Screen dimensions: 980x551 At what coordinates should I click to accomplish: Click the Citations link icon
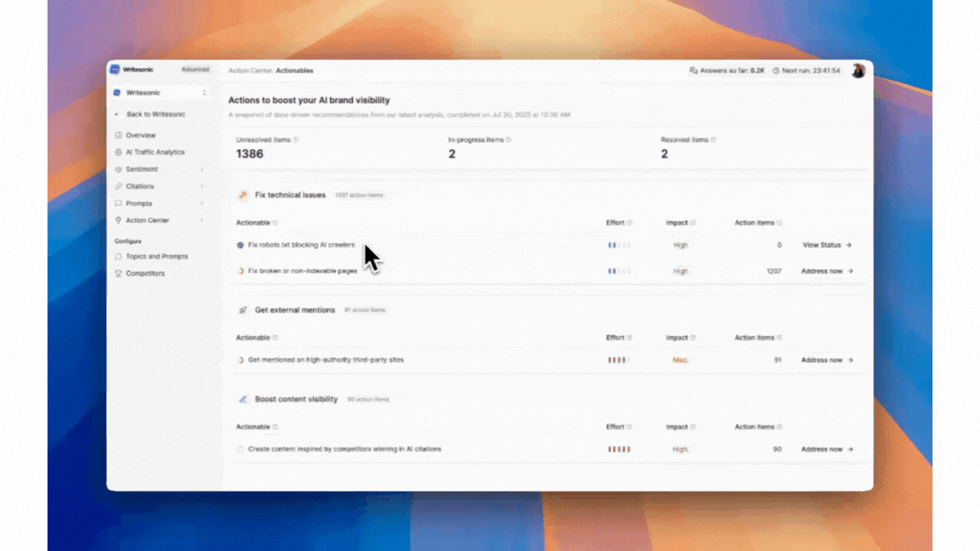coord(118,186)
